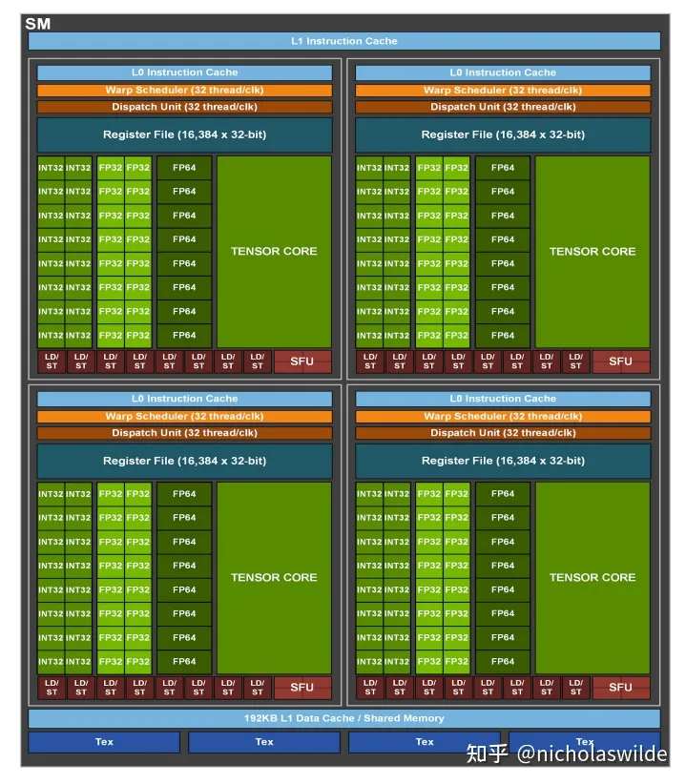Select TENSOR CORE in the bottom-right block
Image resolution: width=686 pixels, height=784 pixels.
(592, 577)
